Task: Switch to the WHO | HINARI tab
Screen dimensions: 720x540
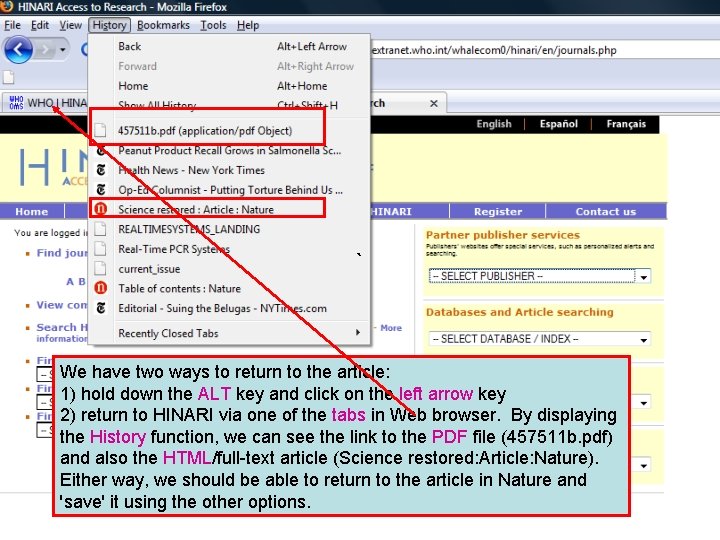Action: coord(46,103)
